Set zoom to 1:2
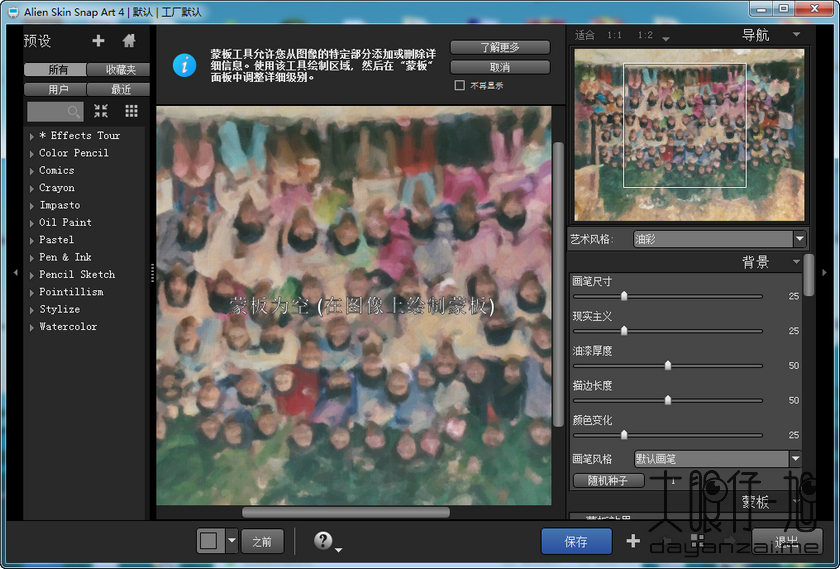The image size is (840, 569). (646, 35)
